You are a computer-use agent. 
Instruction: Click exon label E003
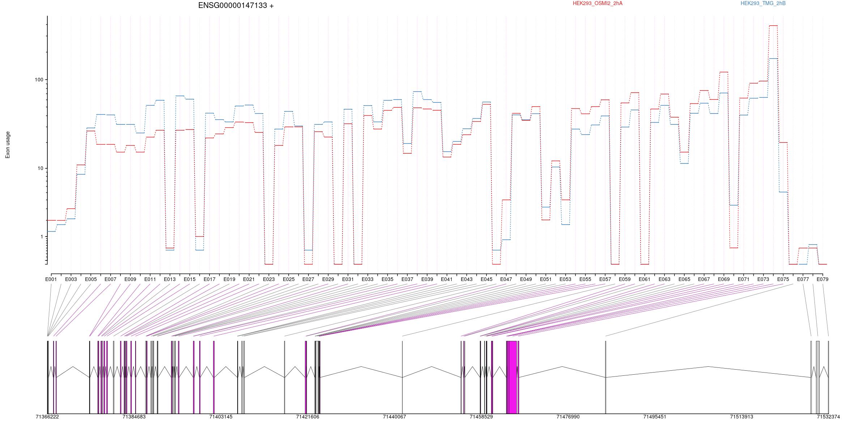(x=71, y=279)
